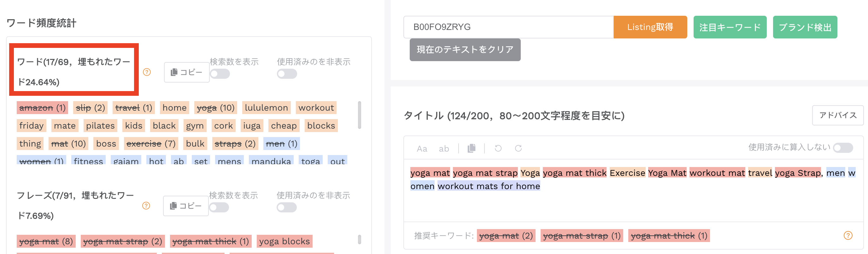Click the Listing取得 button

[x=650, y=27]
